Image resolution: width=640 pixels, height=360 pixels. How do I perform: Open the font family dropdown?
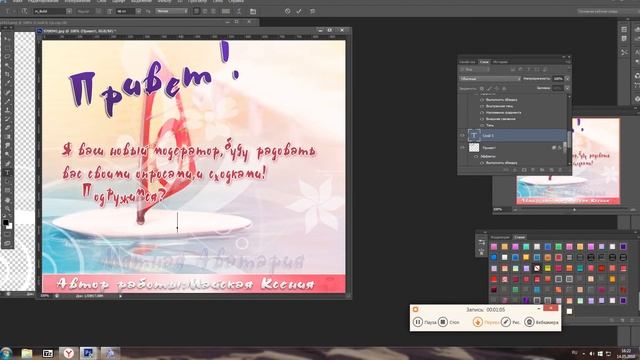[69, 11]
